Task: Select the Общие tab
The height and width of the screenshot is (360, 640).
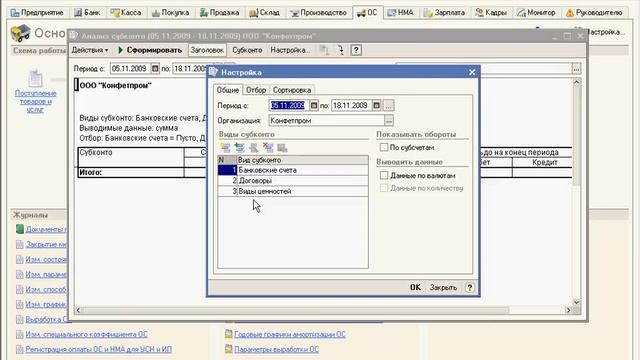Action: [227, 90]
